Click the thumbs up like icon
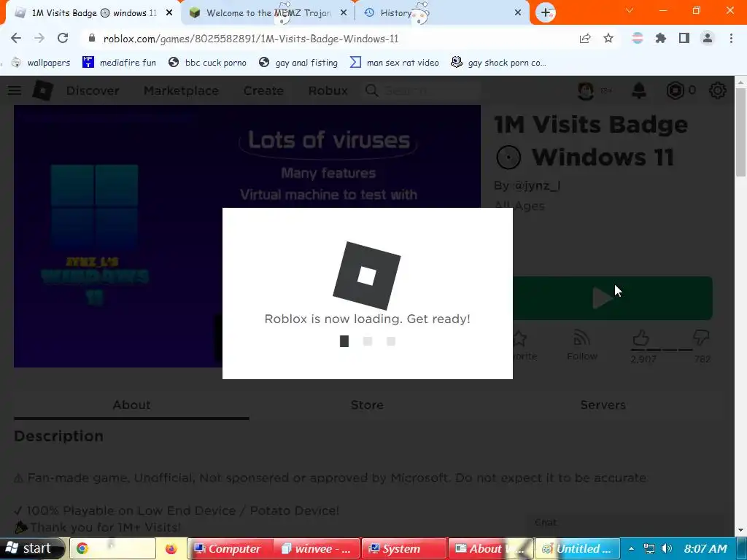This screenshot has width=747, height=560. point(641,338)
